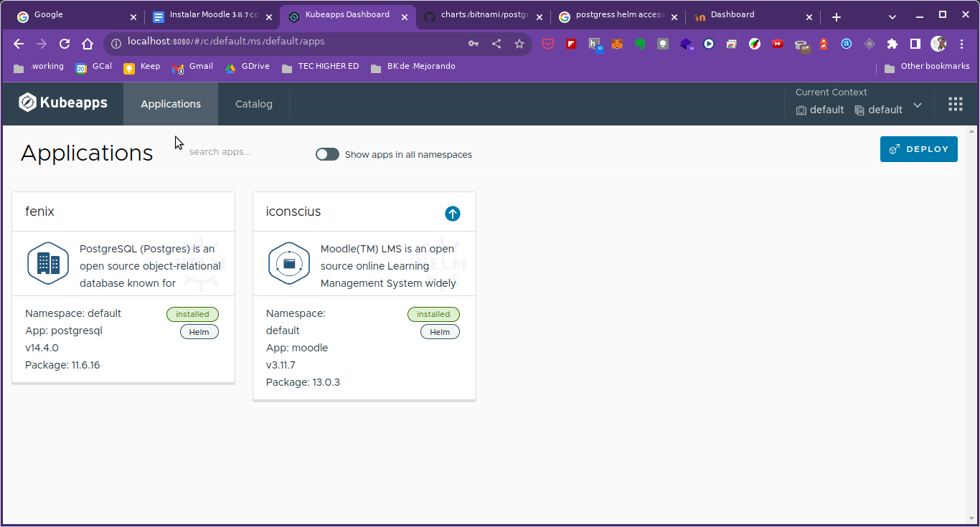Click Helm badge on fenix card
980x527 pixels.
[199, 332]
